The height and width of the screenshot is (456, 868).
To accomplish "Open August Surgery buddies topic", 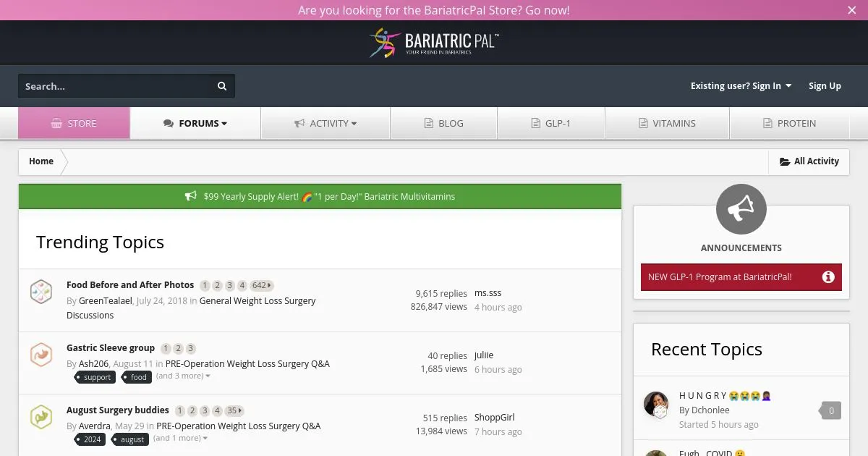I will point(118,410).
